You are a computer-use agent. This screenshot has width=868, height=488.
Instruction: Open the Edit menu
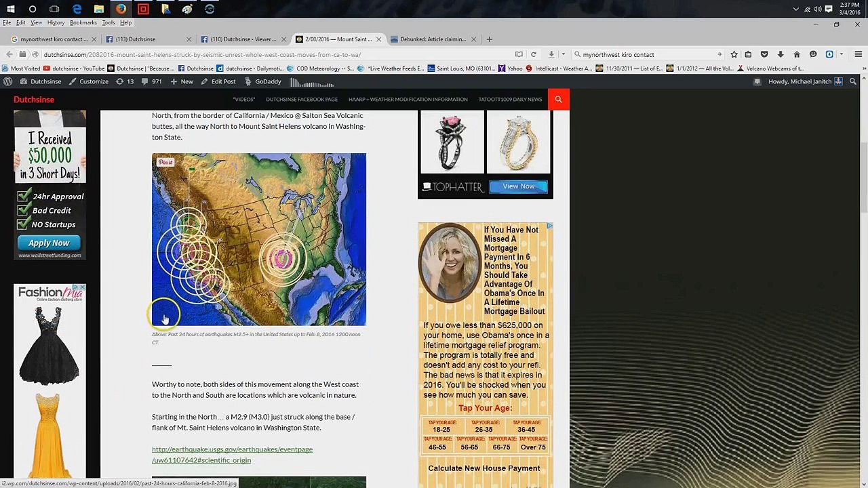click(x=21, y=22)
